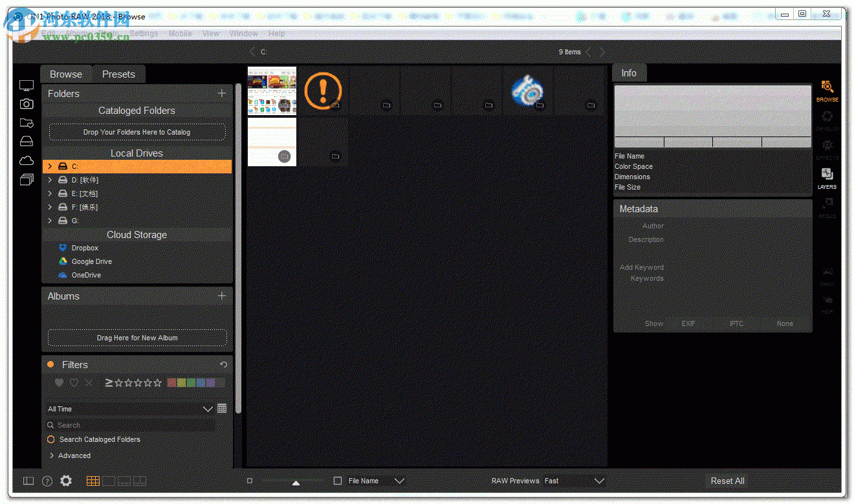
Task: Expand the E: [文档] drive
Action: (50, 193)
